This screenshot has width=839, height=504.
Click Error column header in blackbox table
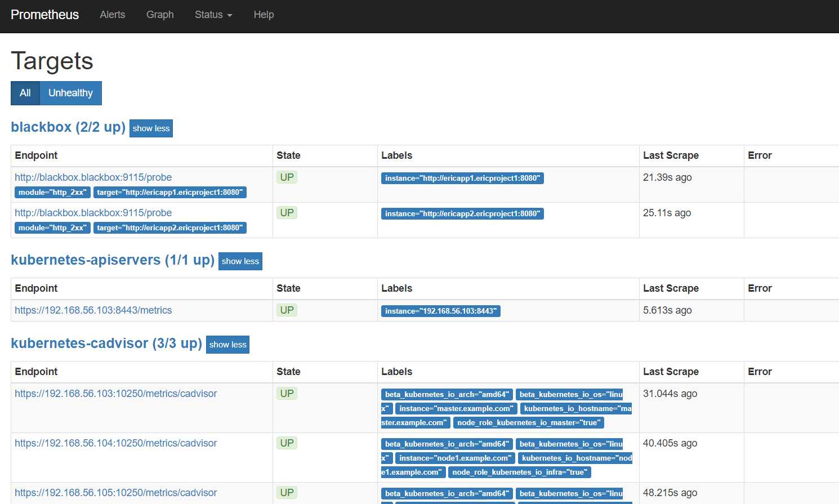click(x=760, y=155)
